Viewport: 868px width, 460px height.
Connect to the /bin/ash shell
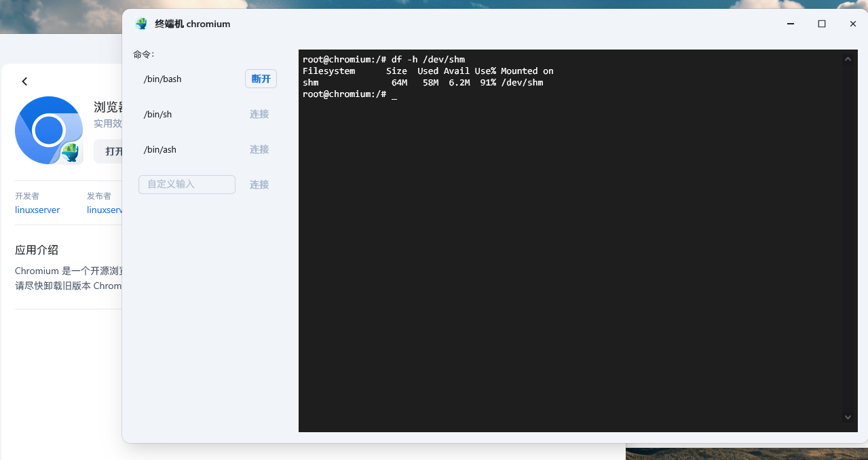coord(259,149)
